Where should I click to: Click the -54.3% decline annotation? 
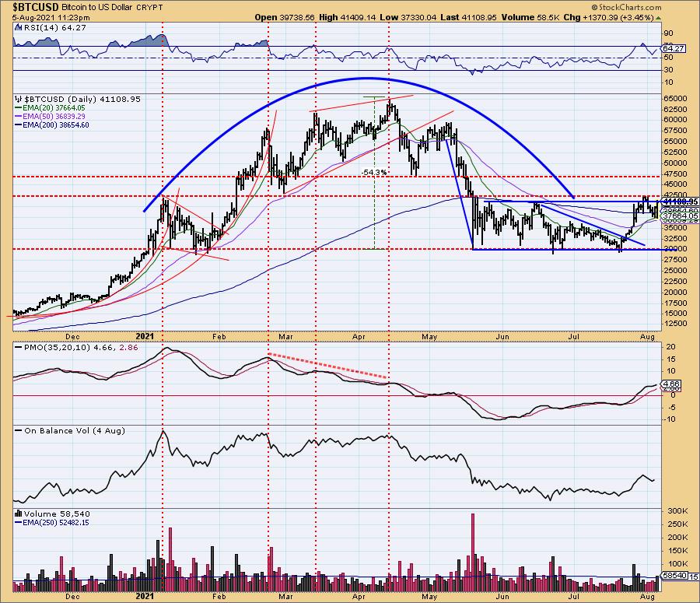pyautogui.click(x=374, y=172)
